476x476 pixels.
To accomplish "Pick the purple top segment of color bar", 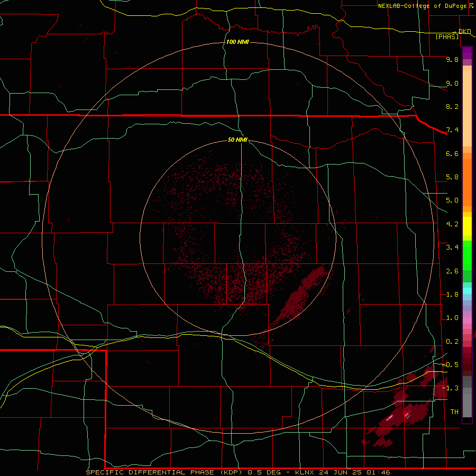I will pyautogui.click(x=467, y=53).
